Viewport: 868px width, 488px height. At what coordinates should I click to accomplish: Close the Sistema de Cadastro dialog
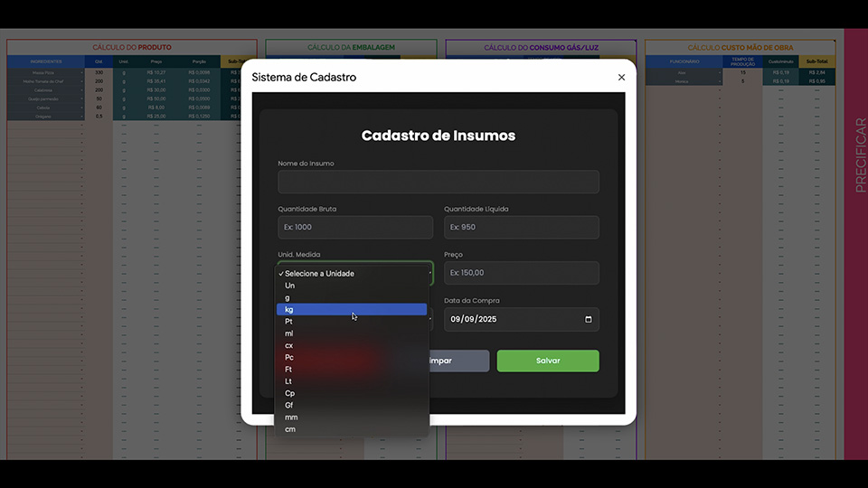(621, 78)
